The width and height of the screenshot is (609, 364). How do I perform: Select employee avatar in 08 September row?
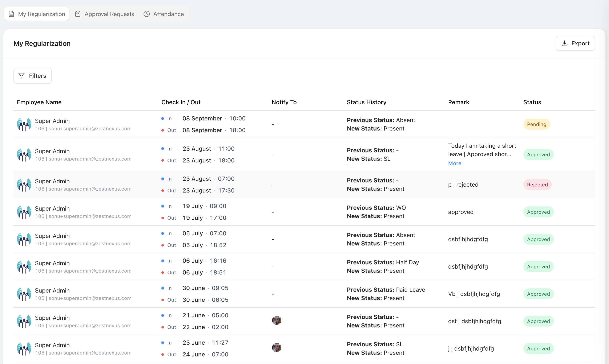tap(24, 125)
